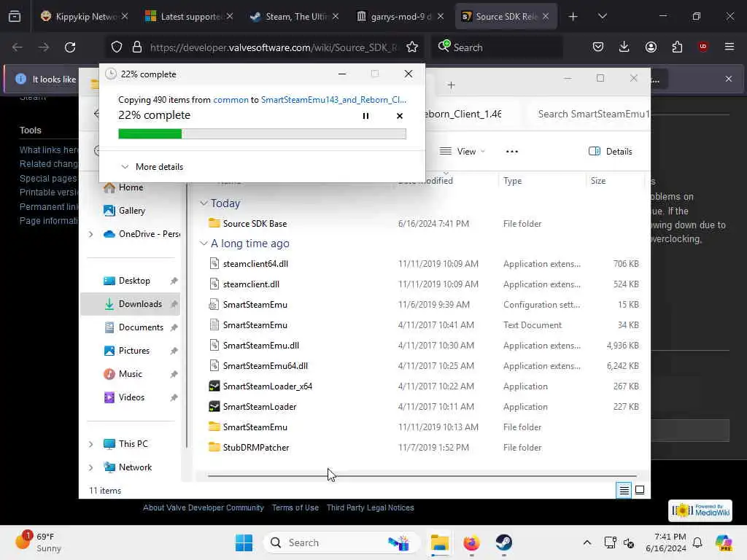The height and width of the screenshot is (560, 747).
Task: Open Music quick access folder
Action: click(130, 374)
